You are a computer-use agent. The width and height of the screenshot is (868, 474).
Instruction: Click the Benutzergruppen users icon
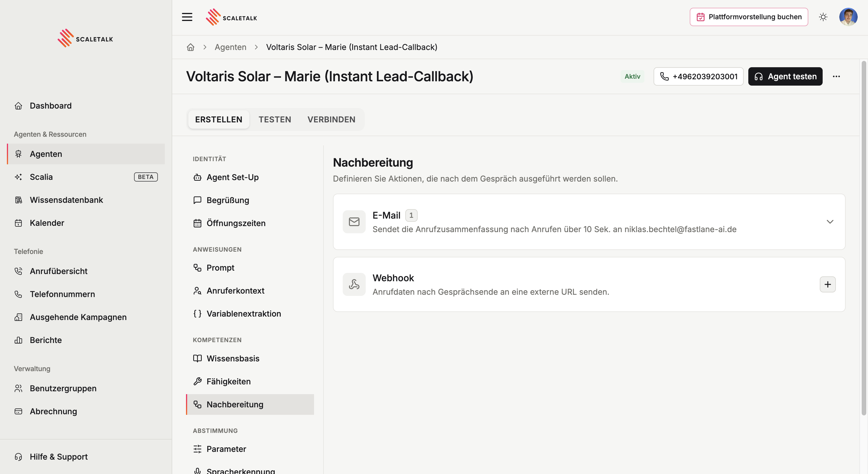coord(19,388)
